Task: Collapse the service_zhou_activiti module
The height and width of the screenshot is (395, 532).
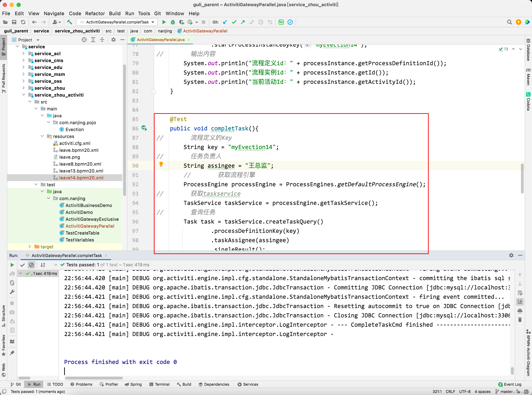Action: click(23, 95)
